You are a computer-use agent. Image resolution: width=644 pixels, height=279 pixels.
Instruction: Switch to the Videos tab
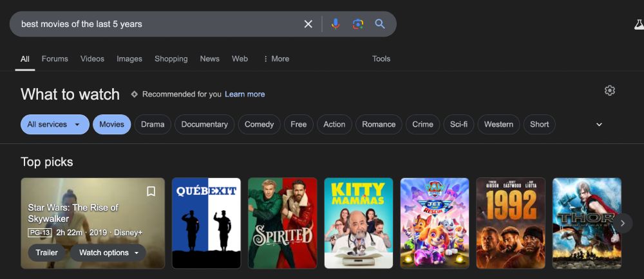(x=92, y=59)
